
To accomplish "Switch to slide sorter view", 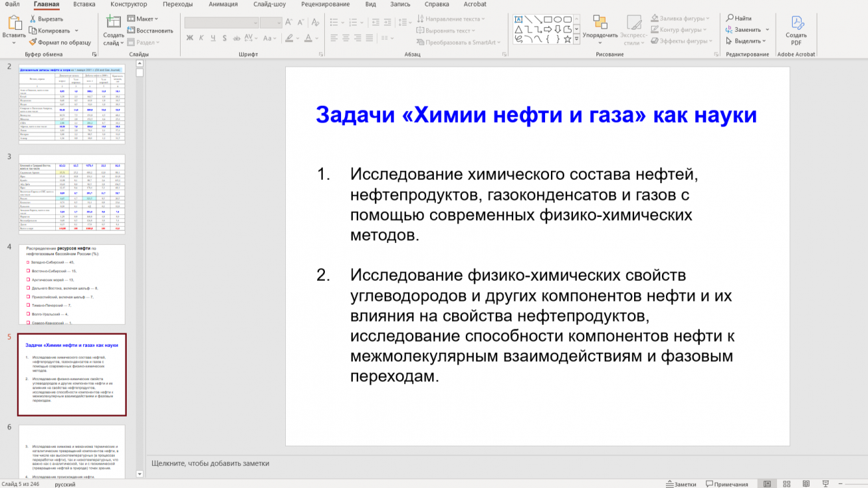I will point(787,484).
